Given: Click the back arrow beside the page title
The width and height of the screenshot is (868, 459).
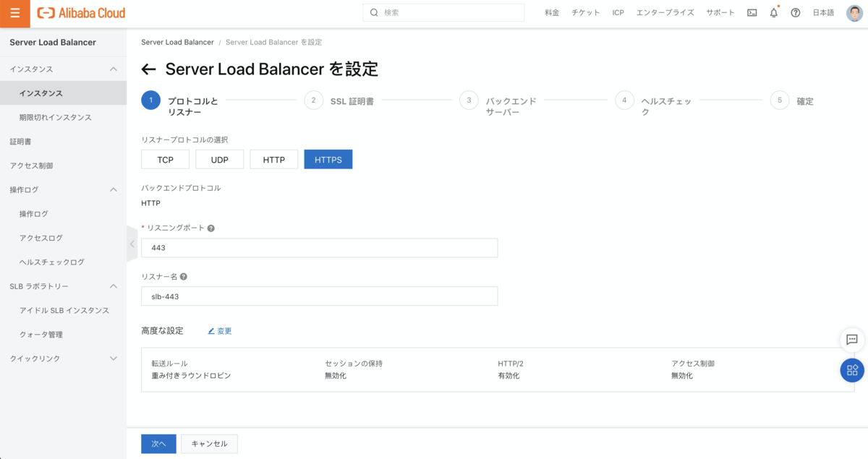Looking at the screenshot, I should [149, 69].
